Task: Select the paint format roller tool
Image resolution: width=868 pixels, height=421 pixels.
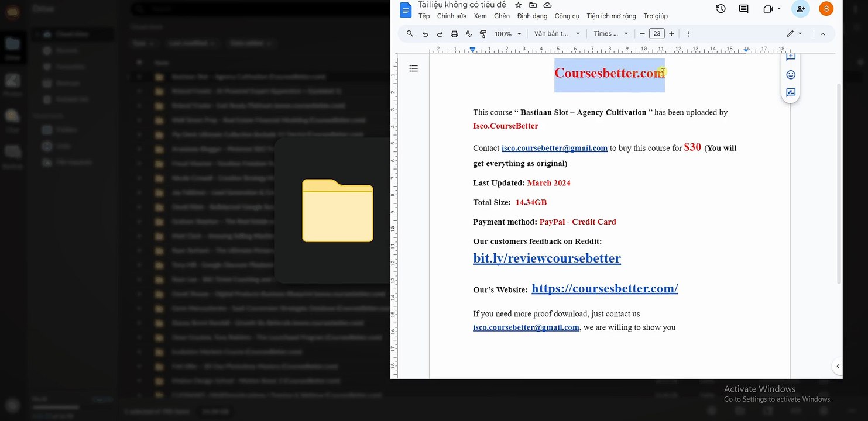Action: pos(483,34)
